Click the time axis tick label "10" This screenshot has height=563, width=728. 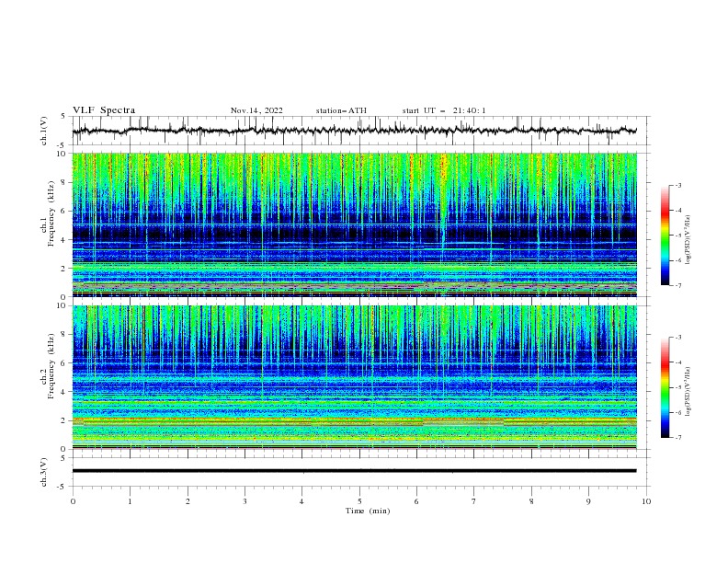tap(646, 501)
